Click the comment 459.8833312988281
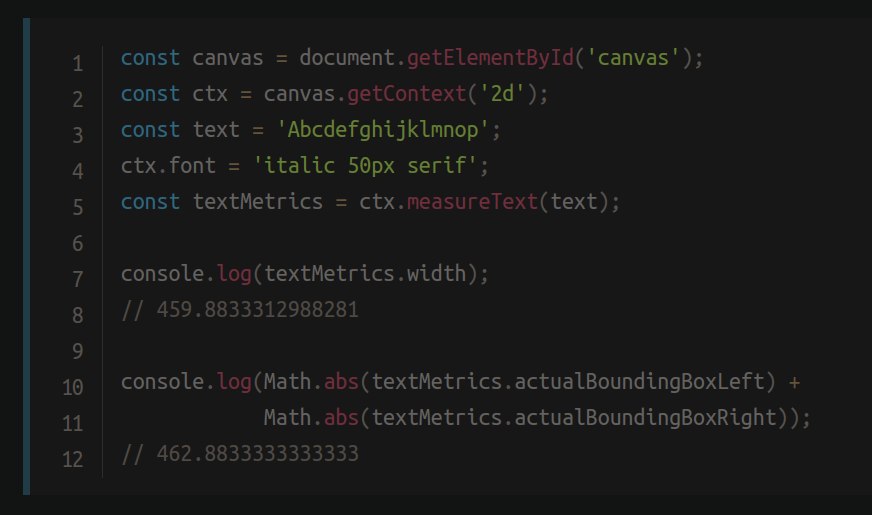872x515 pixels. [257, 310]
